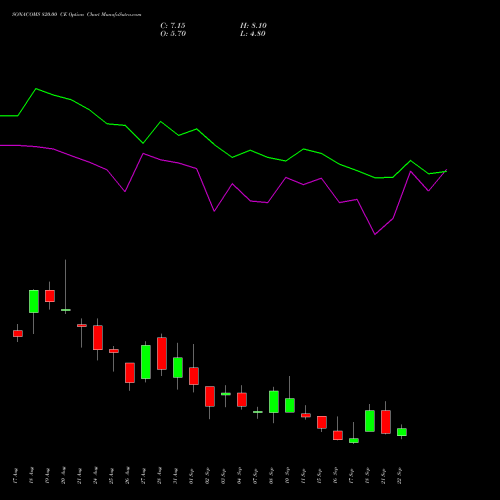Viewport: 500px width, 500px height.
Task: Click the green candlestick above 27 Aug
Action: 146,362
